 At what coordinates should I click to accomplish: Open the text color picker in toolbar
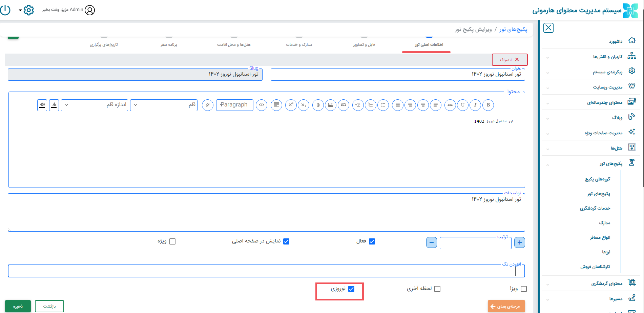(54, 105)
